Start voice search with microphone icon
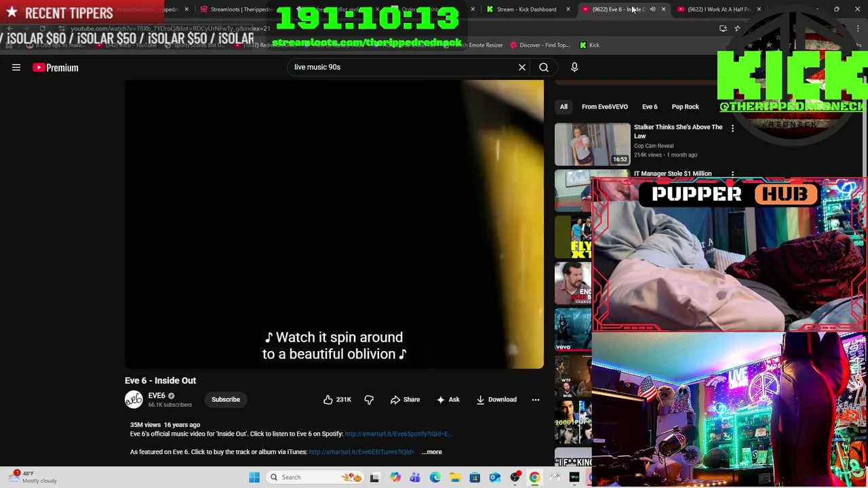Screen dimensions: 868x488 (574, 67)
